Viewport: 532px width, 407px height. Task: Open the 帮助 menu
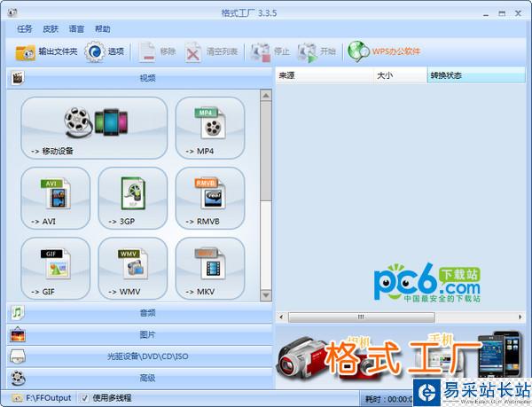tap(103, 29)
